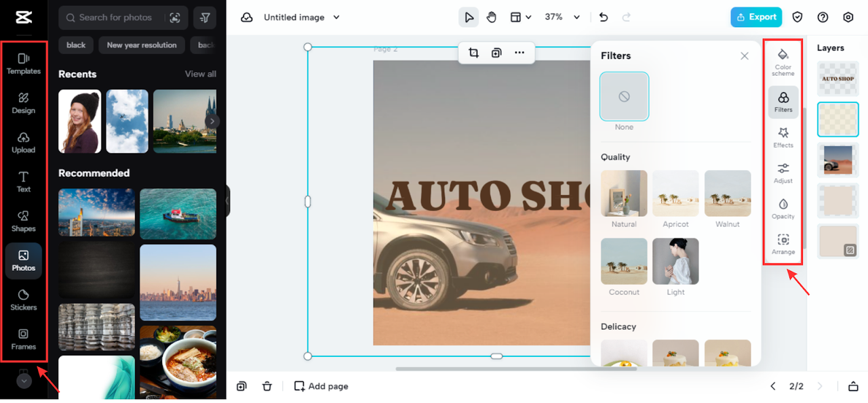Choose the blue sky clouds recent photo
Viewport: 868px width, 403px height.
[x=127, y=121]
